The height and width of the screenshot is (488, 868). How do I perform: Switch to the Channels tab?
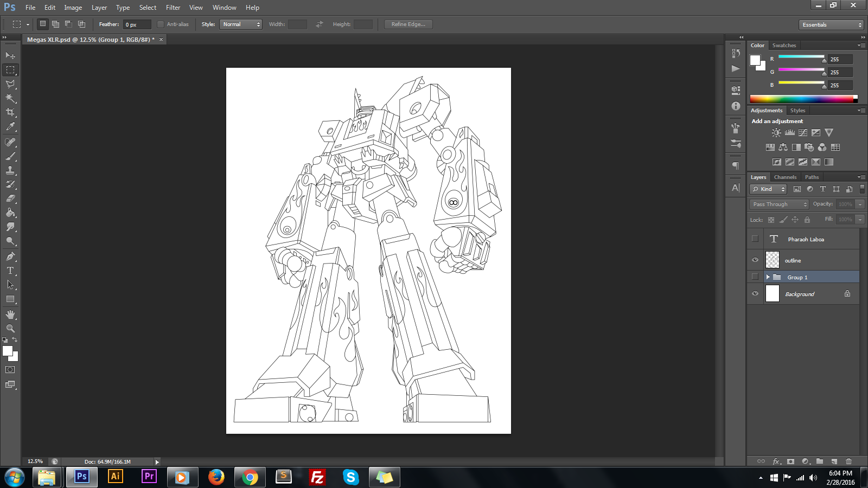coord(785,177)
